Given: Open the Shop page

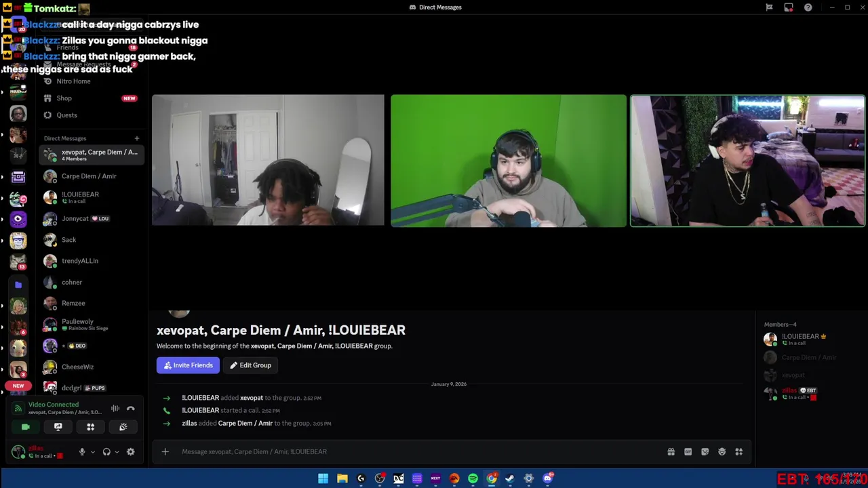Looking at the screenshot, I should pos(92,98).
